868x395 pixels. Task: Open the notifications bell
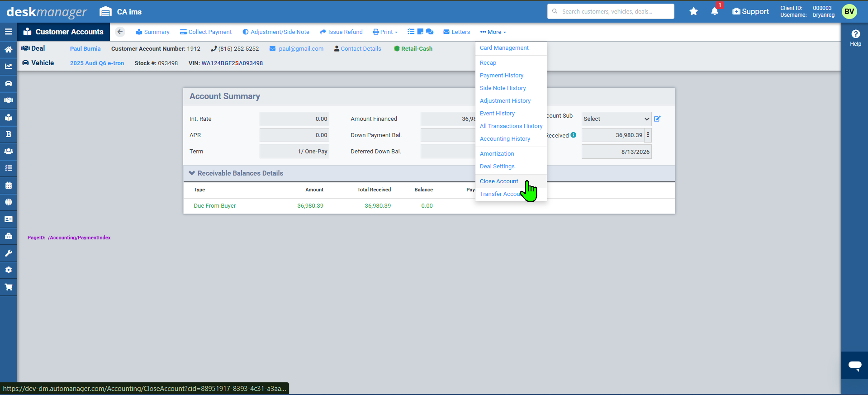pyautogui.click(x=715, y=11)
